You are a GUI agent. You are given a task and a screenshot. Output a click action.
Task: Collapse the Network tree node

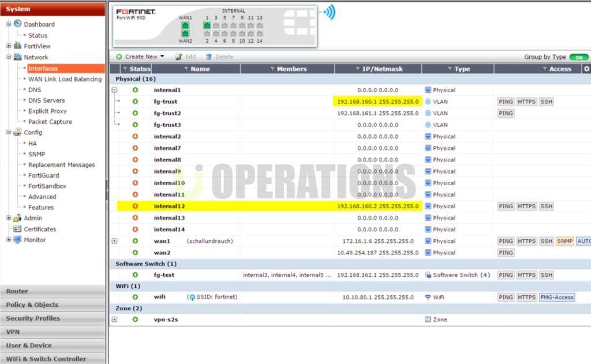tap(9, 57)
